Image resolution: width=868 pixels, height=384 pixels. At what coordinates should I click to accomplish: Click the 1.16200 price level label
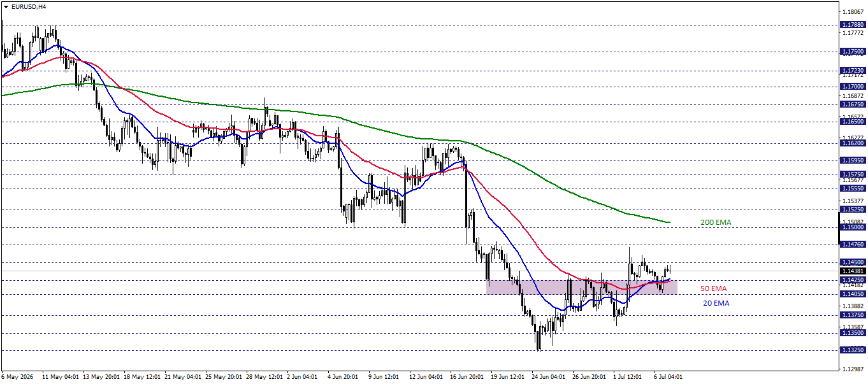(x=852, y=143)
